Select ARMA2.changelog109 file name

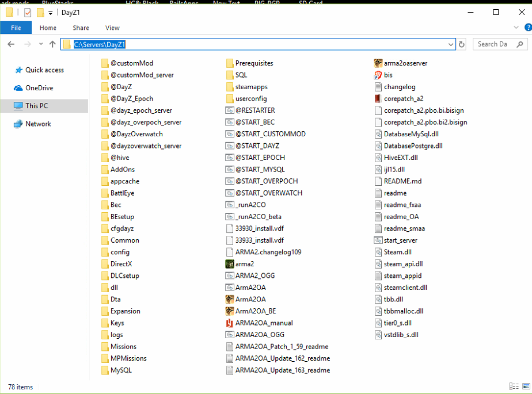coord(268,252)
